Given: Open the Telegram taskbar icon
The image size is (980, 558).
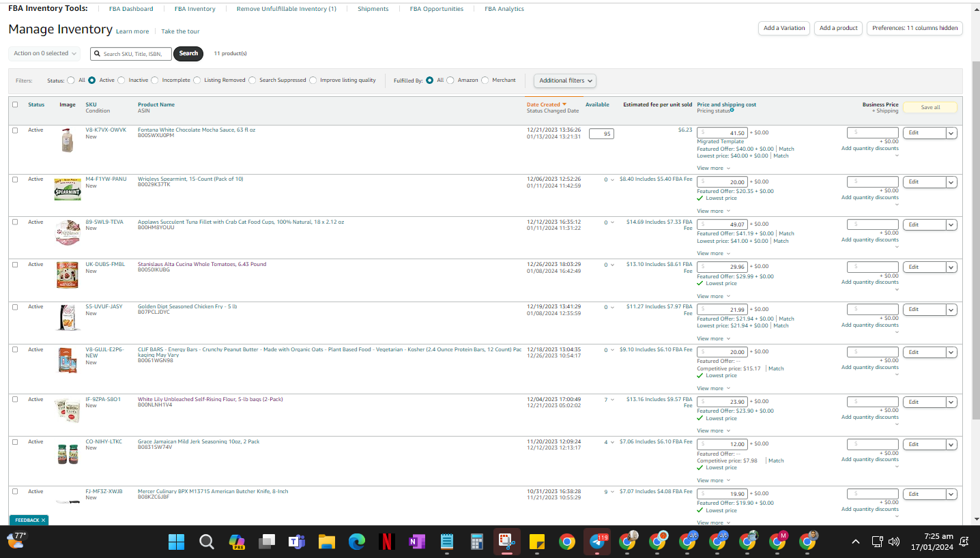Looking at the screenshot, I should tap(597, 542).
